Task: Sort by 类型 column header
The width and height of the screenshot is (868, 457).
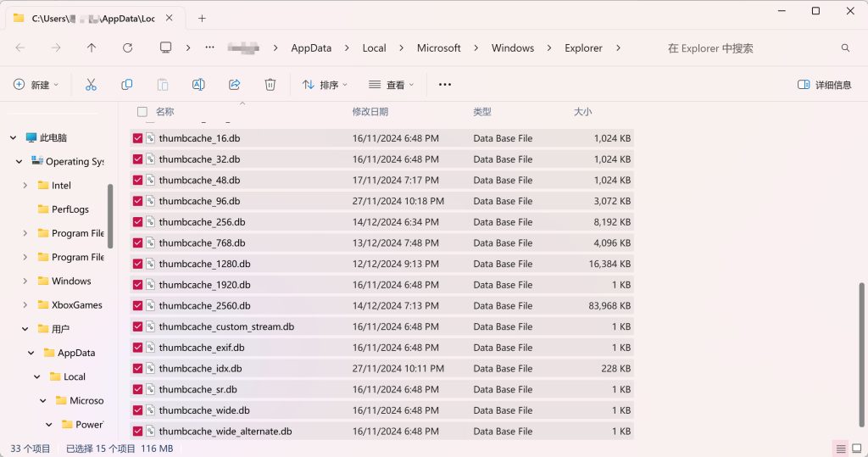Action: (482, 112)
